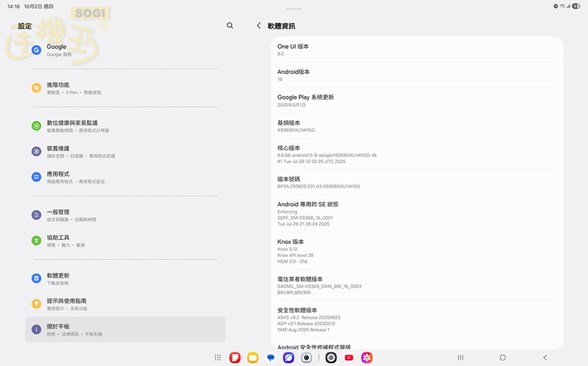Go back from 軟體資訊 page

tap(259, 26)
